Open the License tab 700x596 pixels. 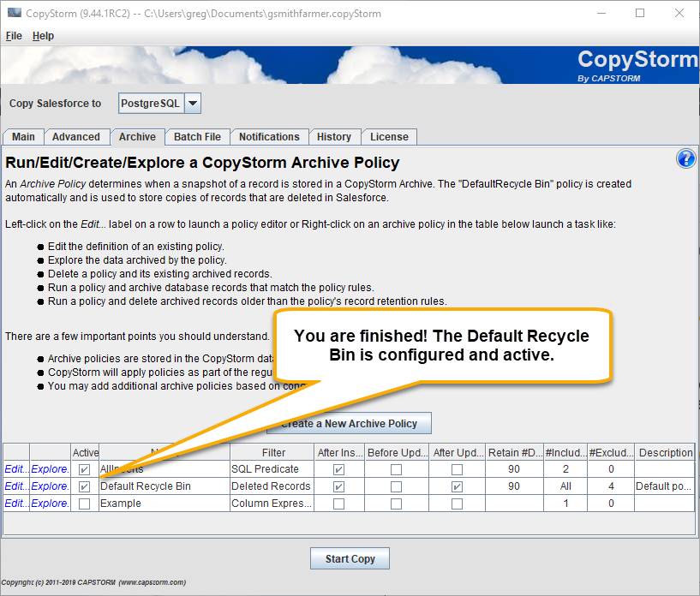point(389,136)
